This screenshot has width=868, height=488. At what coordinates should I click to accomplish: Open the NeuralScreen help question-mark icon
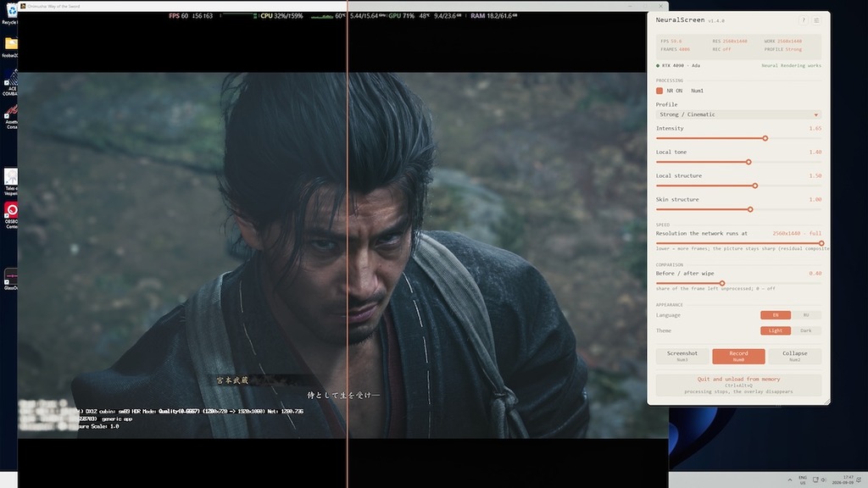804,20
